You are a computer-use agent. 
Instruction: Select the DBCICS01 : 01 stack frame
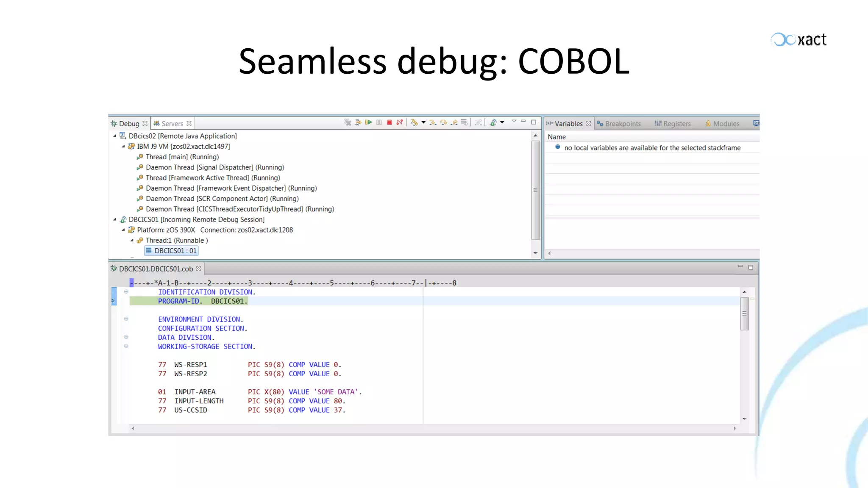[x=171, y=251]
